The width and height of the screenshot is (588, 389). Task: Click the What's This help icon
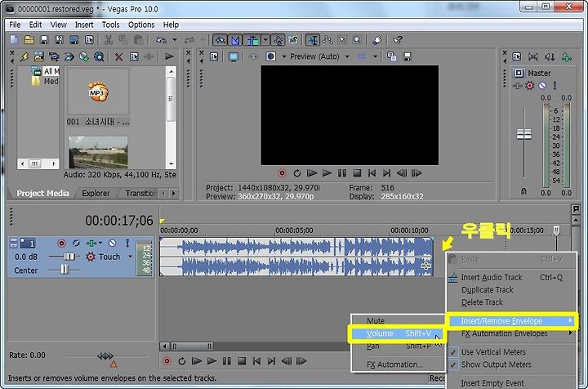[x=398, y=40]
